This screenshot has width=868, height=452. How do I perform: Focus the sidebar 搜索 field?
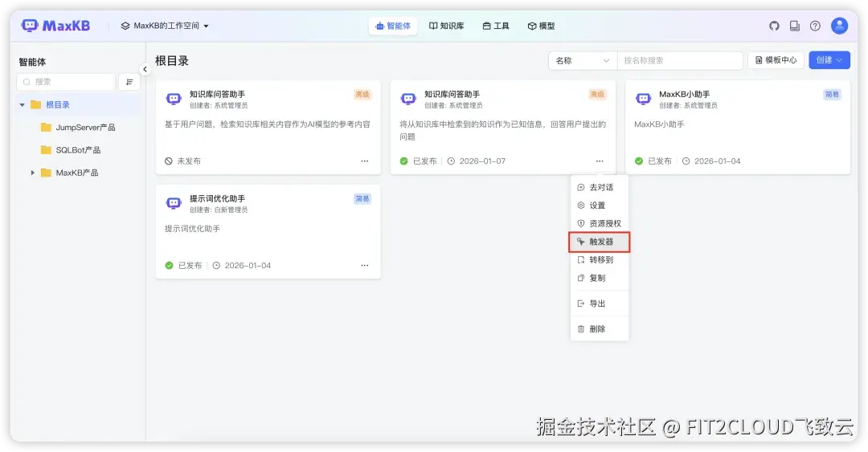point(66,82)
